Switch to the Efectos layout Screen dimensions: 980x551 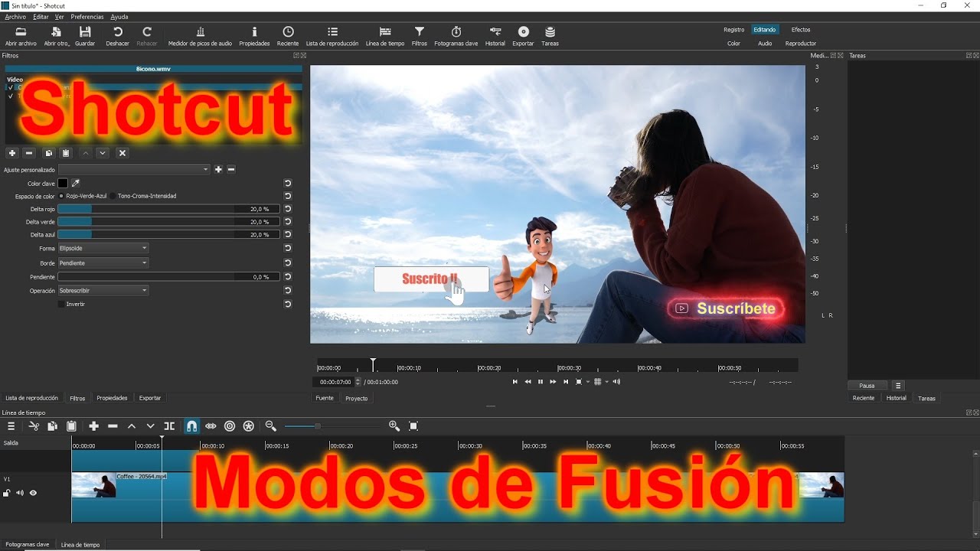point(801,30)
